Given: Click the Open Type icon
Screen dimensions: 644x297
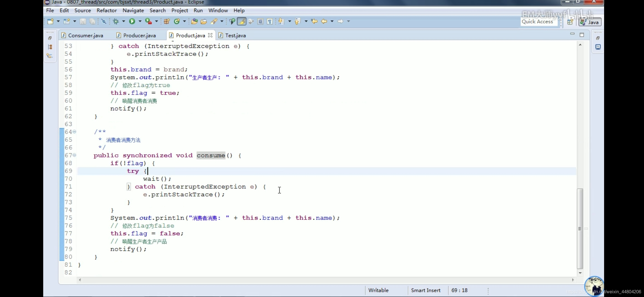Looking at the screenshot, I should coord(194,21).
